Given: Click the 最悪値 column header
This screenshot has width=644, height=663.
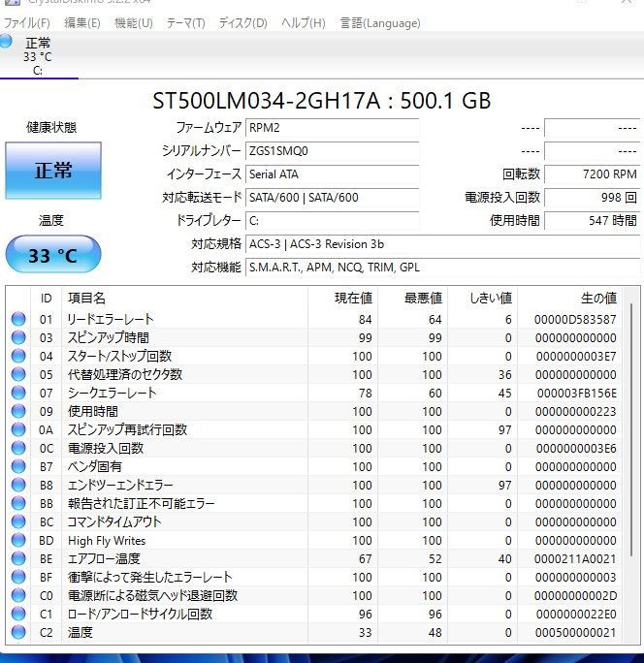Looking at the screenshot, I should (x=413, y=299).
